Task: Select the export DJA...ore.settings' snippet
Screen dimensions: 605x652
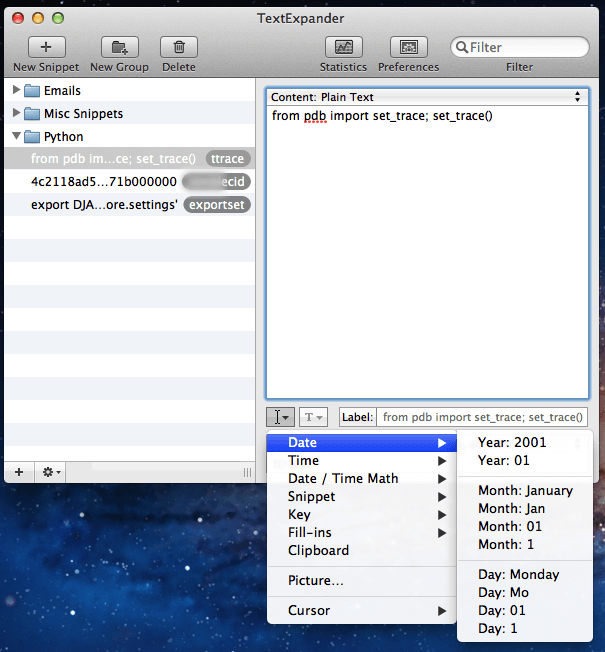Action: (130, 205)
